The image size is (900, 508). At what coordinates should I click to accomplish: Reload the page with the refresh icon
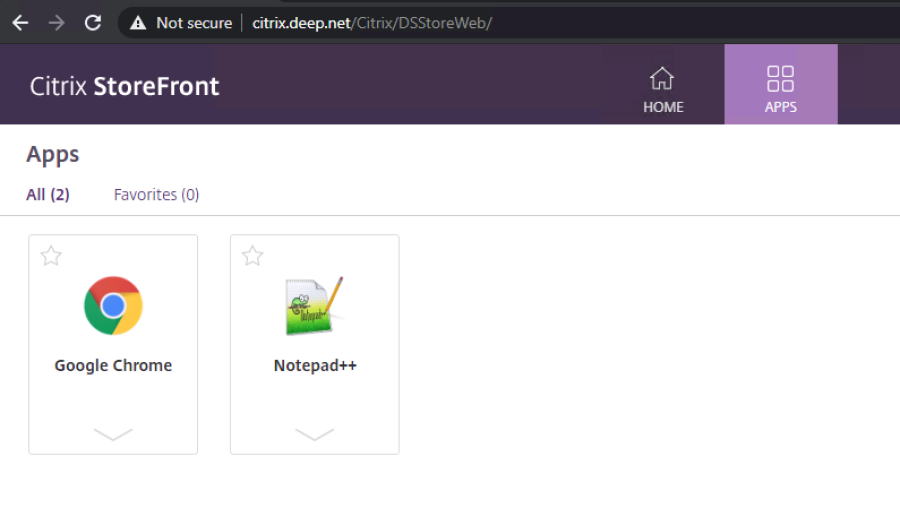pos(93,23)
